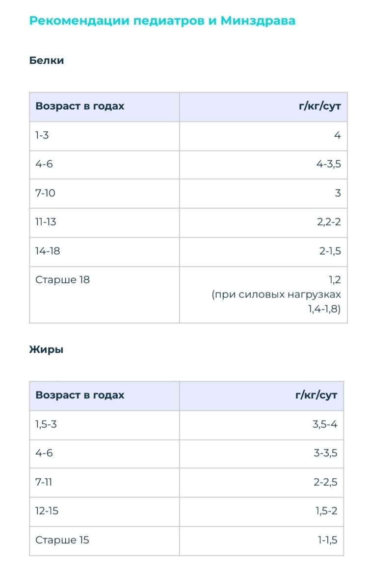Click the 2,2-2 protein value cell
This screenshot has width=368, height=588.
click(329, 222)
